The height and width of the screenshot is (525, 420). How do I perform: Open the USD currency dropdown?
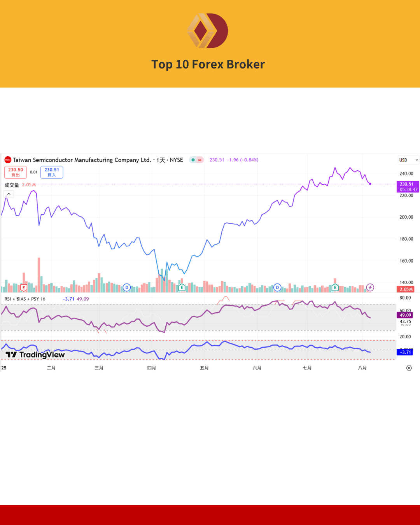point(408,160)
